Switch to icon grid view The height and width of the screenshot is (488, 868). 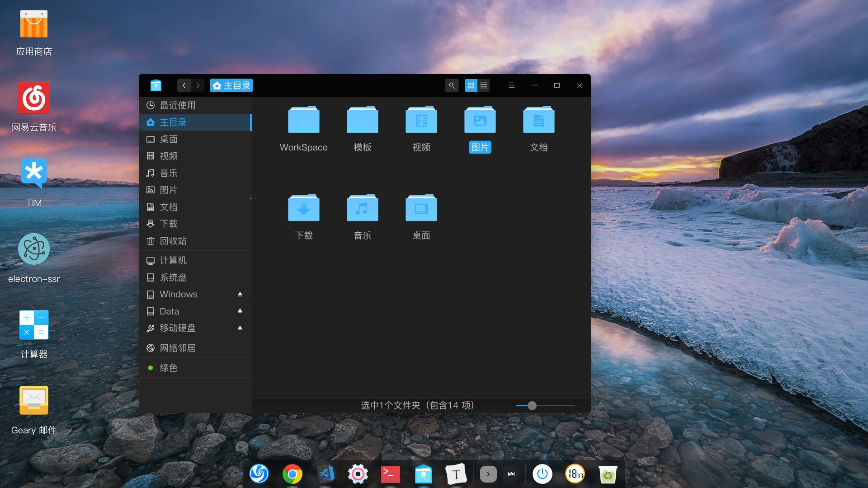point(471,85)
